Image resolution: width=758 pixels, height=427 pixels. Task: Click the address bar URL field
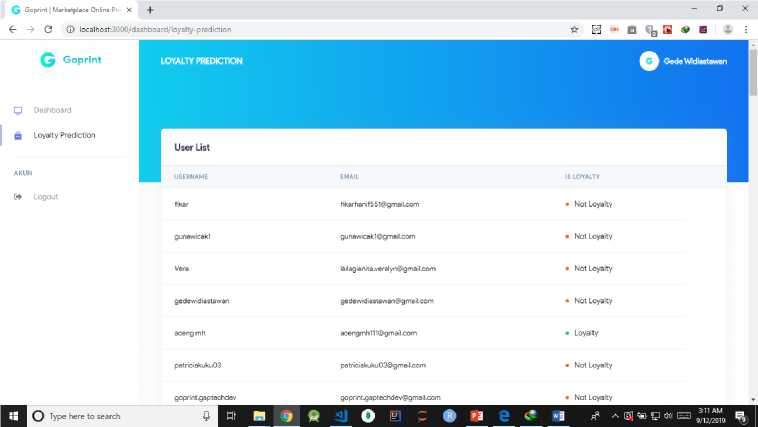[x=300, y=29]
